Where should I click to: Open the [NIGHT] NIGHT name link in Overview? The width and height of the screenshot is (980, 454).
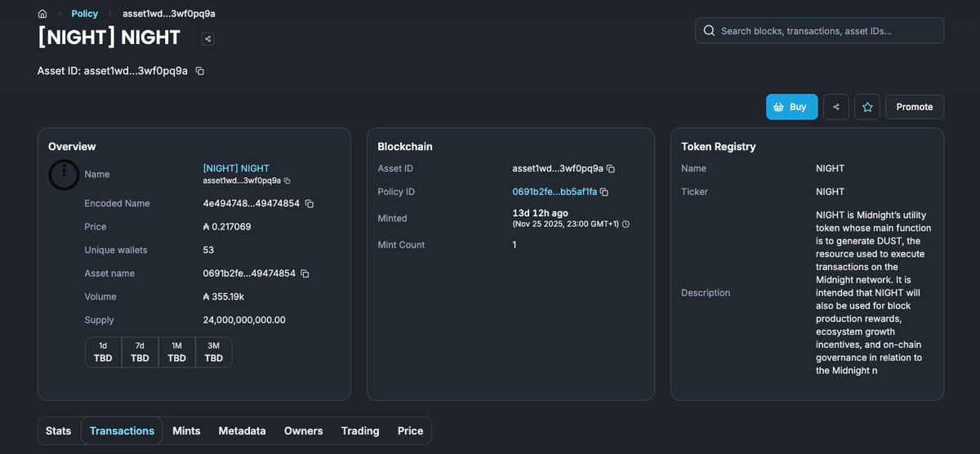click(236, 168)
